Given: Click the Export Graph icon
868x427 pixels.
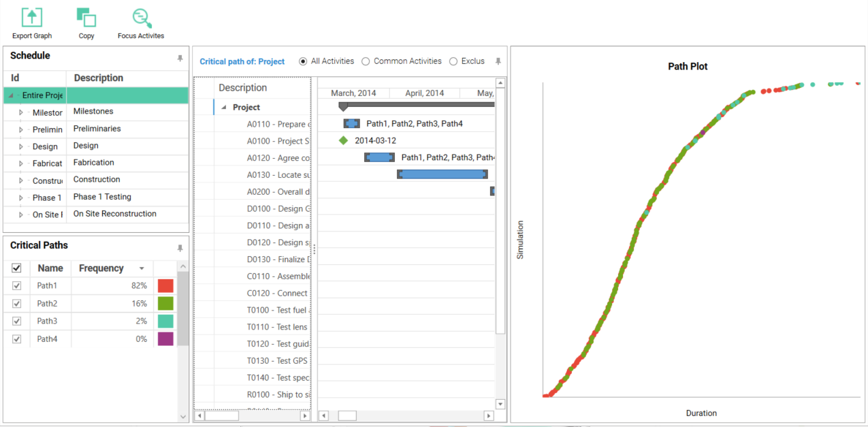Looking at the screenshot, I should [32, 18].
